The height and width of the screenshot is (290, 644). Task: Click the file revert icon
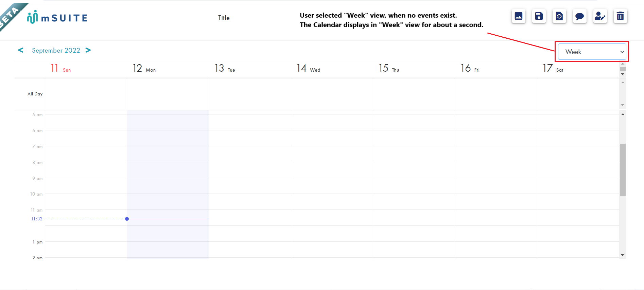point(559,16)
